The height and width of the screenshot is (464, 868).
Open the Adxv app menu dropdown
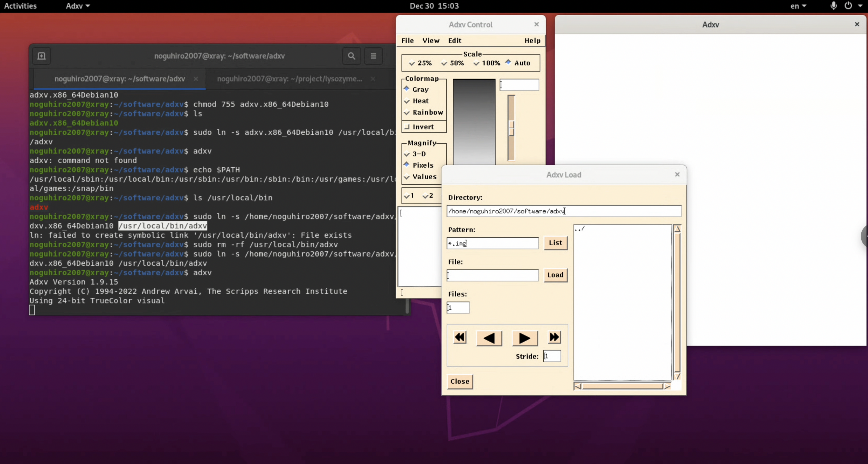pyautogui.click(x=78, y=6)
